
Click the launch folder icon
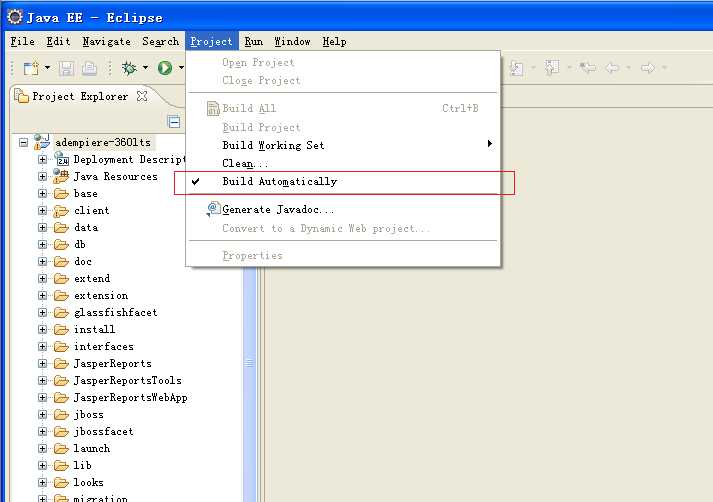tap(61, 449)
